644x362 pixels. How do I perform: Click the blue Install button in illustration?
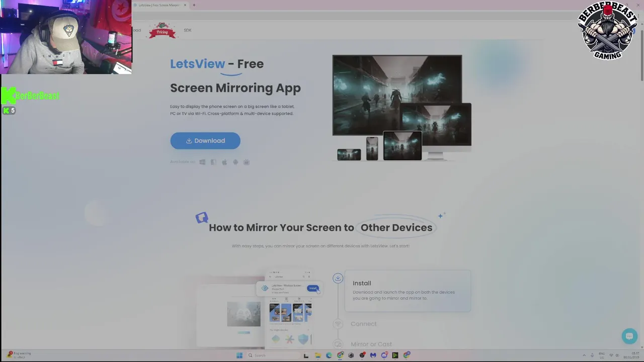pos(313,288)
